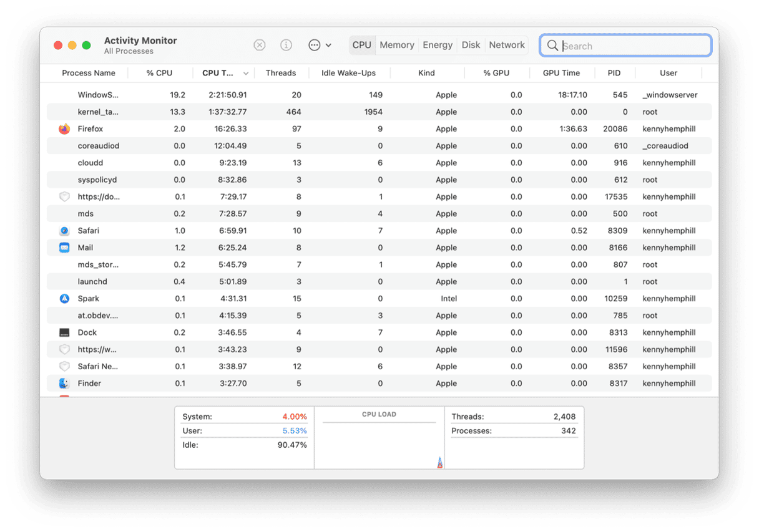Click the Mail envelope icon in list
The width and height of the screenshot is (759, 532).
click(64, 248)
